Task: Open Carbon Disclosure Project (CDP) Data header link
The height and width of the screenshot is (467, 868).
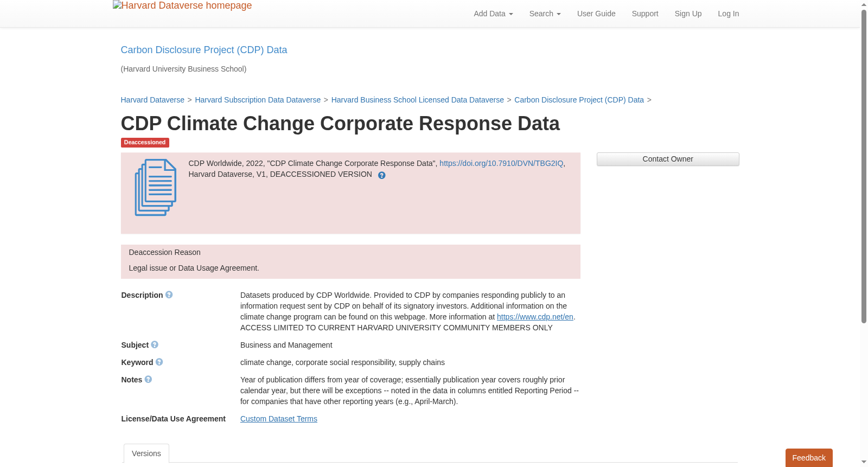Action: click(204, 50)
